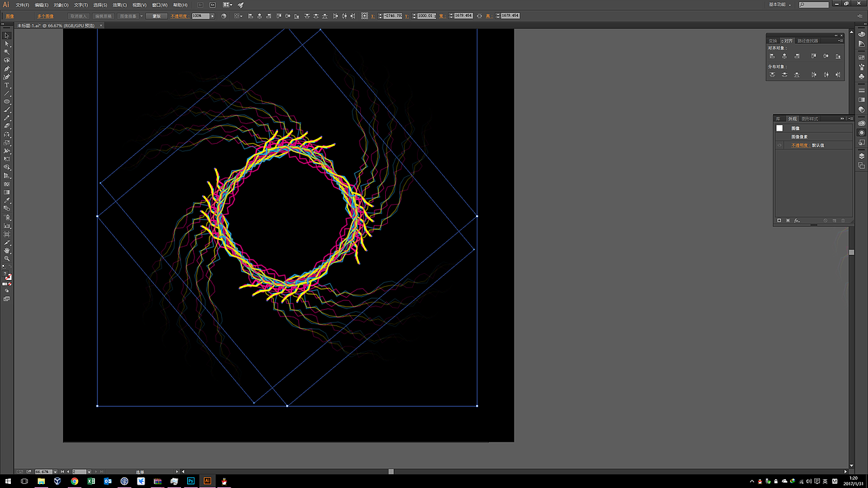Open the Brushes panel from the dock
The height and width of the screenshot is (488, 868).
coord(861,67)
